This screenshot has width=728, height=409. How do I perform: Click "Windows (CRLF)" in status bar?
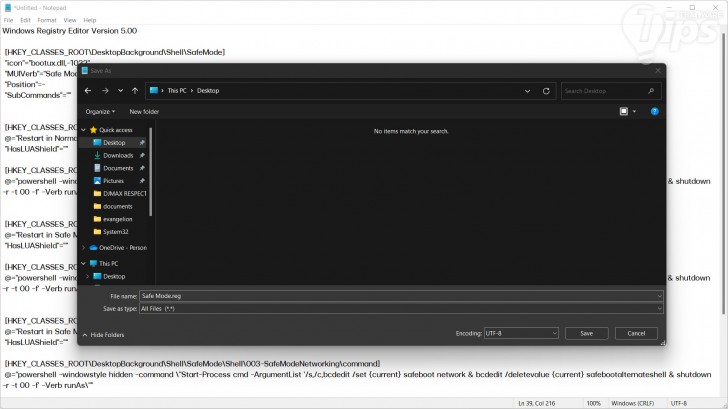click(x=632, y=403)
